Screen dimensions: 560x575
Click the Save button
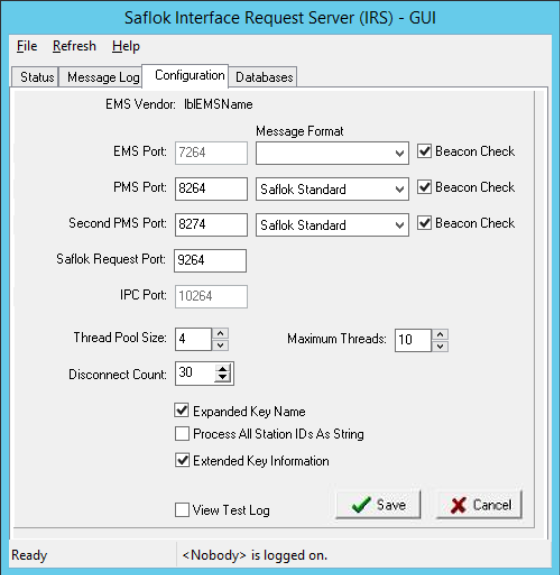(x=378, y=505)
